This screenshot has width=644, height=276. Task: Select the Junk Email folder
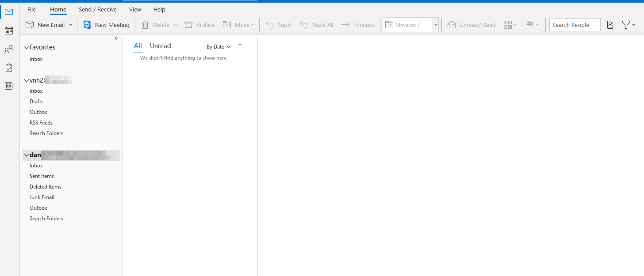42,197
